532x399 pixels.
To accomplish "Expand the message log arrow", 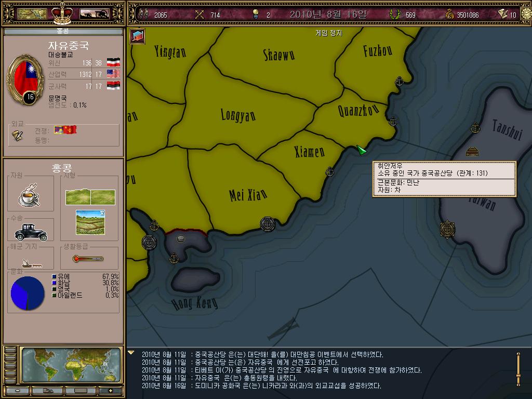I will [x=131, y=353].
